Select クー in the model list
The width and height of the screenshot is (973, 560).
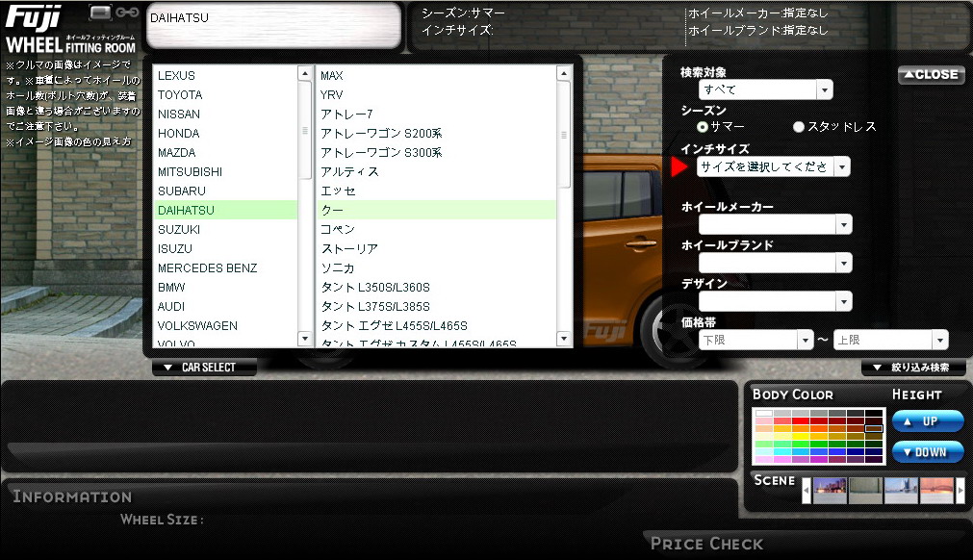point(437,210)
